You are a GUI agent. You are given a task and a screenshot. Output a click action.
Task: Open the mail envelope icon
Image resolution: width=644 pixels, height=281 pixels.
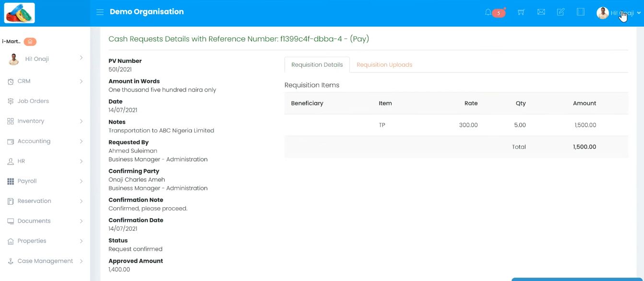(541, 12)
